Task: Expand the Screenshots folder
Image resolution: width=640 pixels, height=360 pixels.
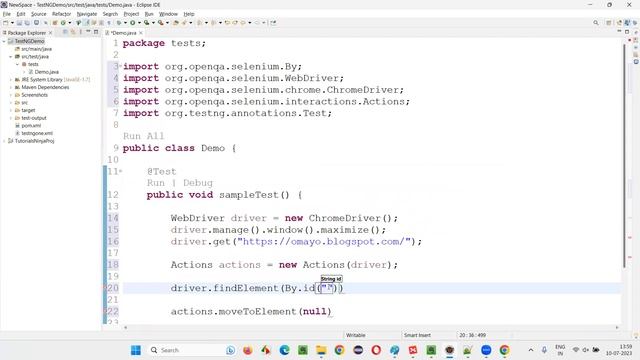Action: 11,95
